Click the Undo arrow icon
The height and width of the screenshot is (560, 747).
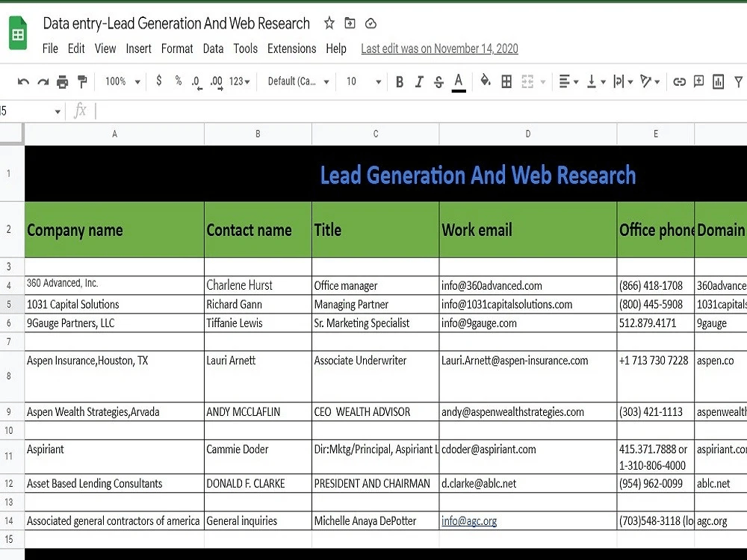click(23, 82)
